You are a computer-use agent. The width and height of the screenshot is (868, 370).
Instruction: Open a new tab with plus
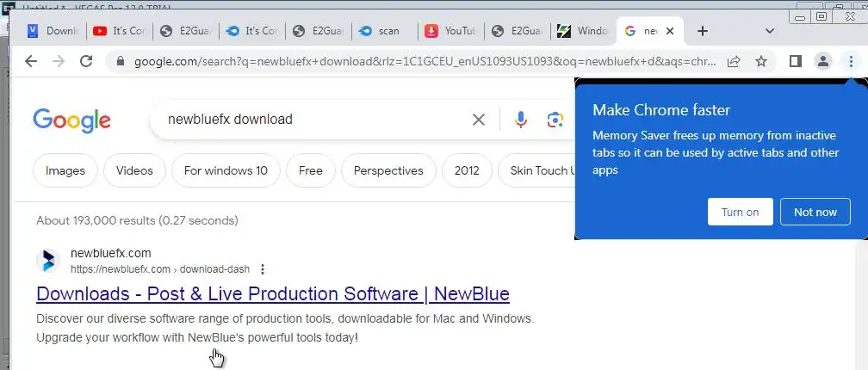click(703, 31)
